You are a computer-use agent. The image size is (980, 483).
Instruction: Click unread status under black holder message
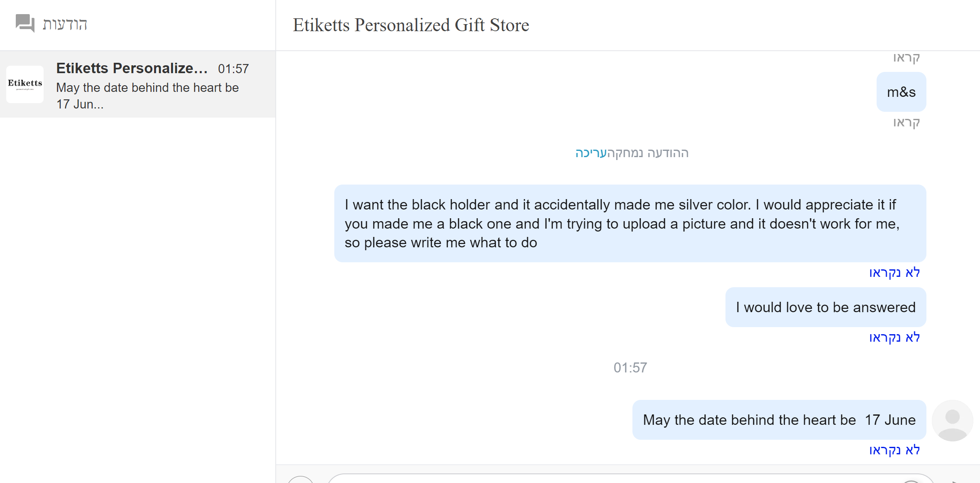(894, 273)
